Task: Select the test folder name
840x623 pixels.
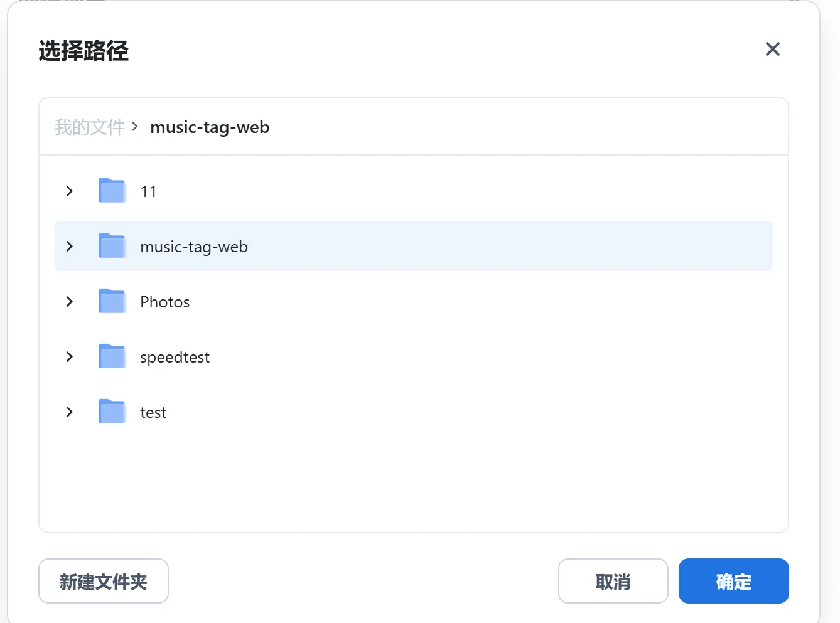Action: click(x=153, y=412)
